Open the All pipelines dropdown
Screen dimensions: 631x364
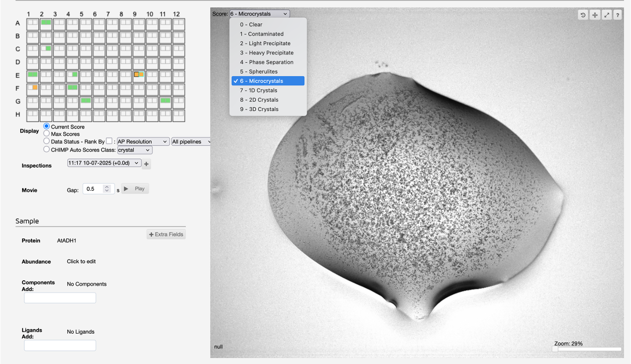(x=191, y=141)
